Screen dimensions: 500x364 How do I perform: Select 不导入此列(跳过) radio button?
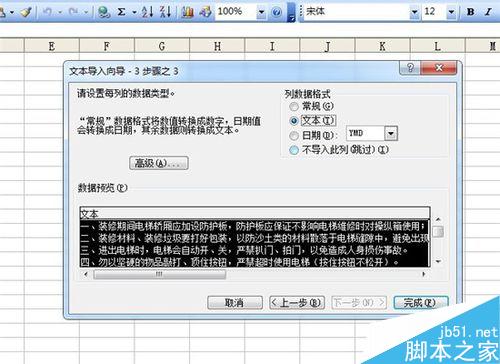pos(294,150)
